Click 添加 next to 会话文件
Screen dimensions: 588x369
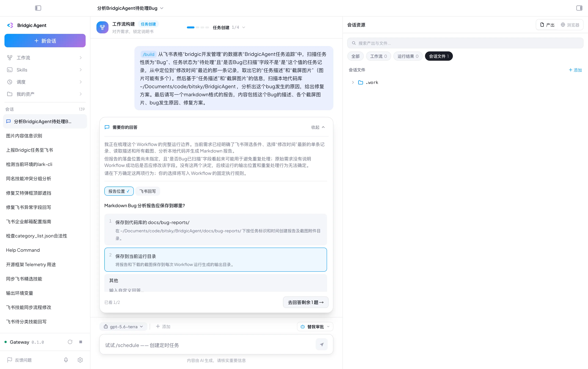(575, 70)
